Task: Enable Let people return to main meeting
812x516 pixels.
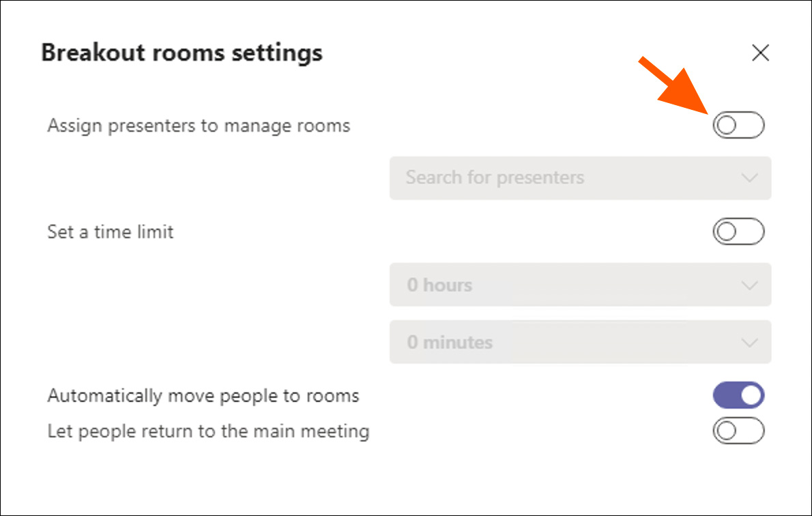Action: click(738, 431)
